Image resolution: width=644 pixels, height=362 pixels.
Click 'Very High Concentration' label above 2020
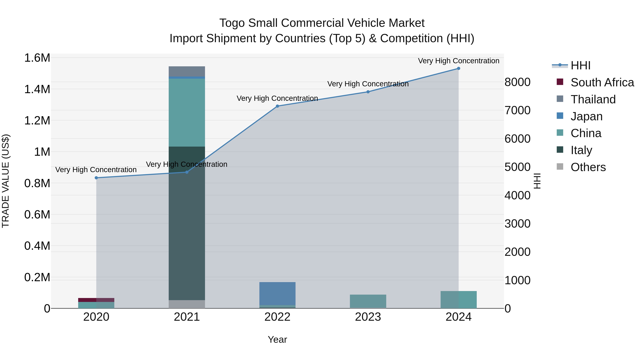[96, 170]
